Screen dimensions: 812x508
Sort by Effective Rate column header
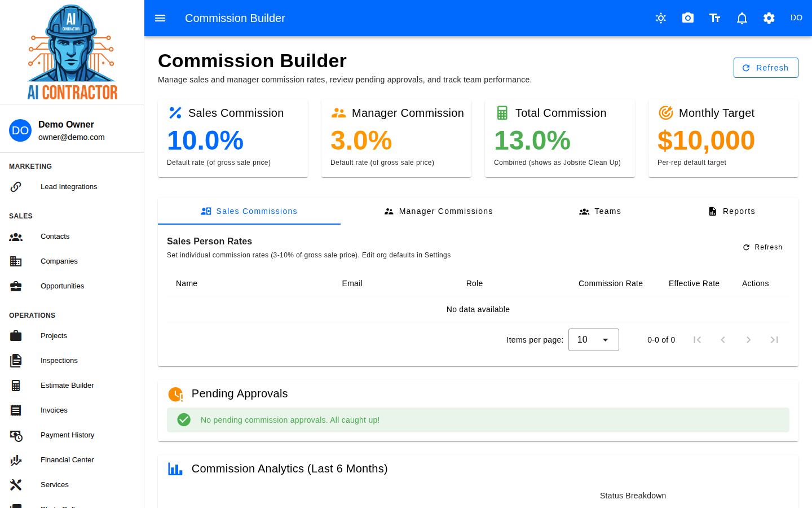point(694,283)
